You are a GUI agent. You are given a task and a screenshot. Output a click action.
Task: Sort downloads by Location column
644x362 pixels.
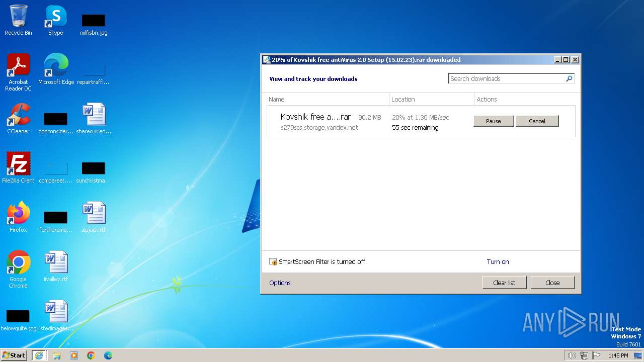[x=432, y=99]
